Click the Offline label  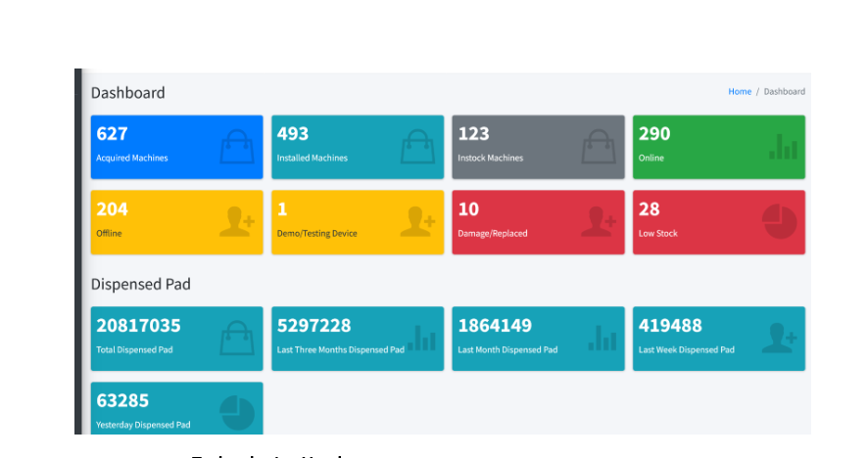[109, 234]
